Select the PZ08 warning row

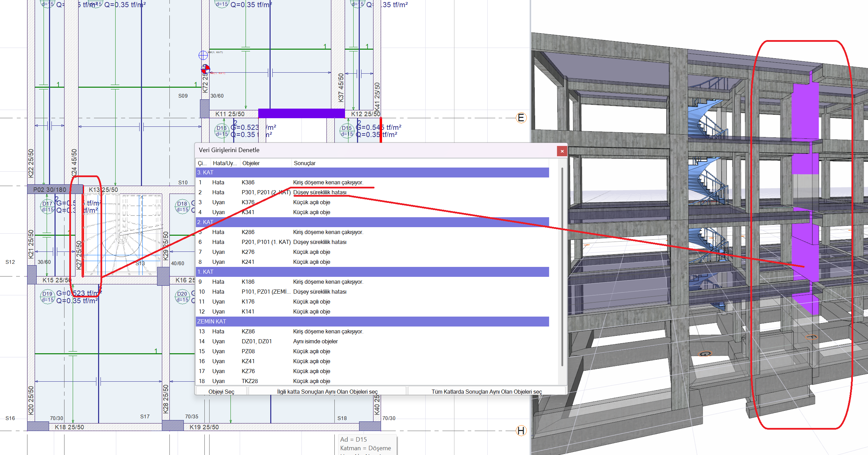click(x=372, y=351)
